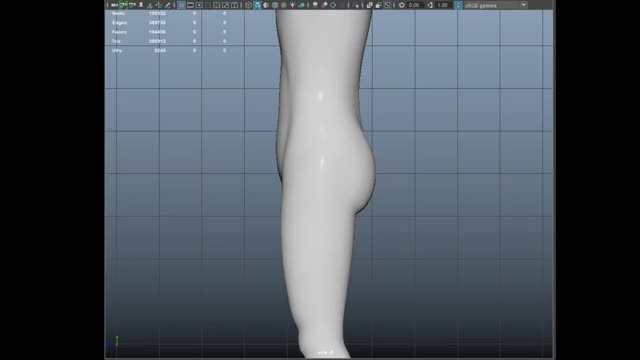The height and width of the screenshot is (360, 640).
Task: Toggle the Film Gate icon
Action: 190,5
